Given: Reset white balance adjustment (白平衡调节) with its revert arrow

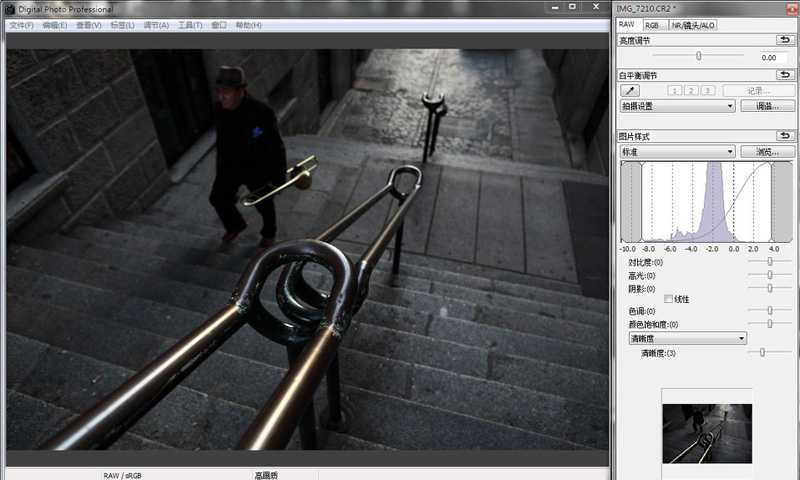Looking at the screenshot, I should (785, 75).
